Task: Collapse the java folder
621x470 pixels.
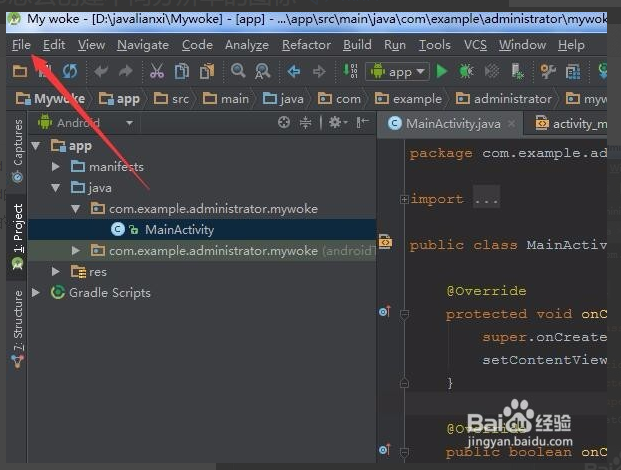Action: pyautogui.click(x=56, y=188)
